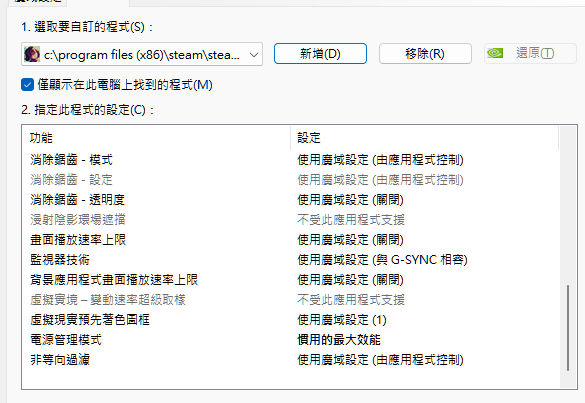Select 虛擬現實預先著色圖框 row
The image size is (585, 403).
[291, 320]
